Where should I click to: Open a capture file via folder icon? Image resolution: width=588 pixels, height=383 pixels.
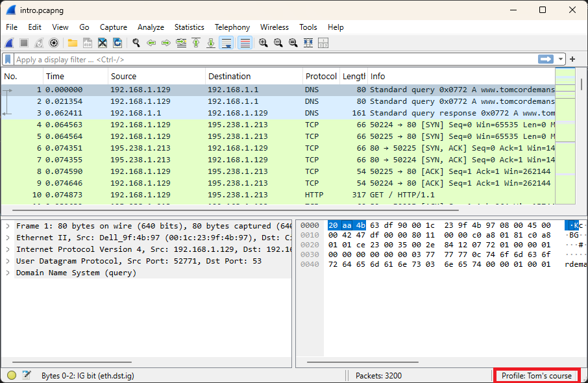[73, 43]
